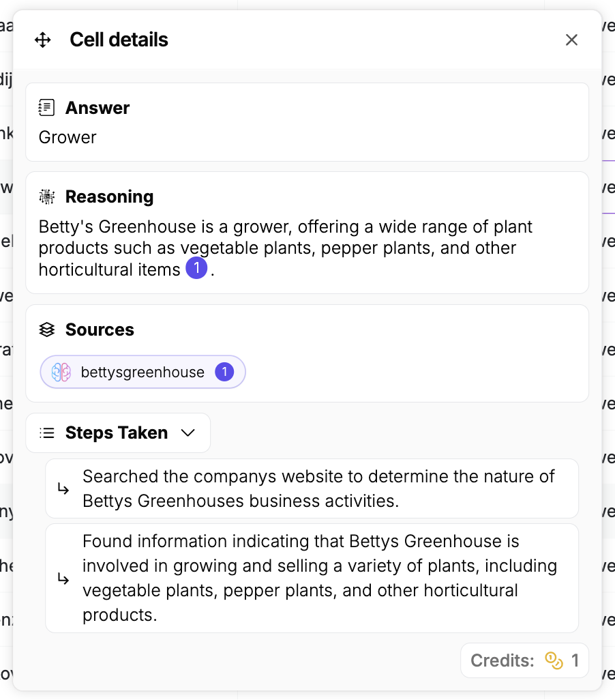Open citation 1 in the Reasoning text
Image resolution: width=615 pixels, height=700 pixels.
196,269
